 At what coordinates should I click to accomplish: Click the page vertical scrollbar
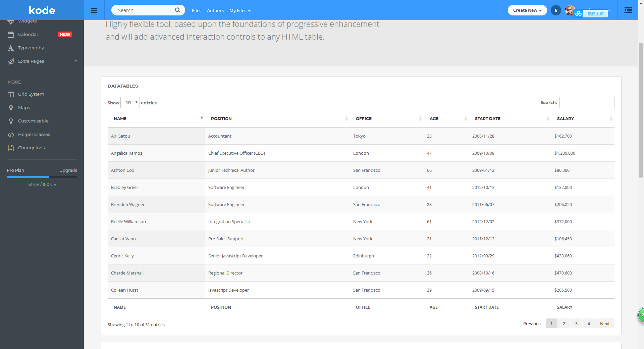641,111
